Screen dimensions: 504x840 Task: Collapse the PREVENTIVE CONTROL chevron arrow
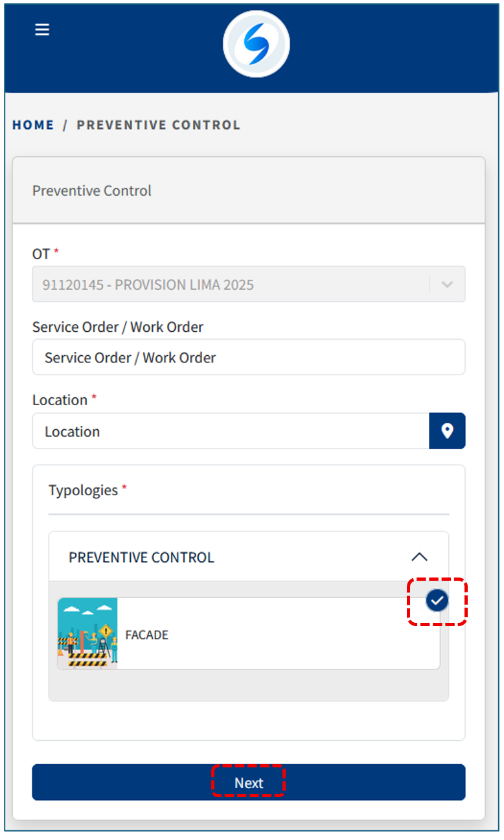coord(419,557)
